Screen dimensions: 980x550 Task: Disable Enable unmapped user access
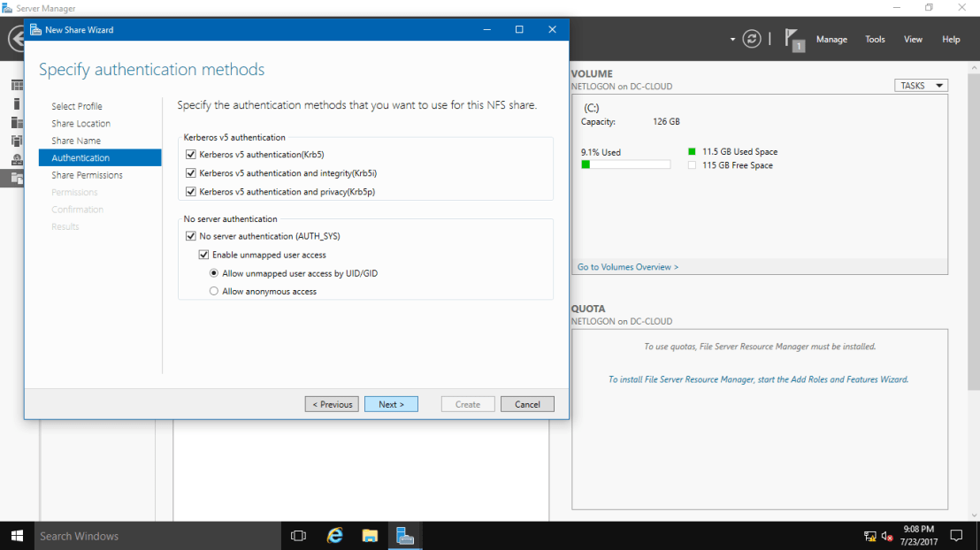(x=204, y=254)
